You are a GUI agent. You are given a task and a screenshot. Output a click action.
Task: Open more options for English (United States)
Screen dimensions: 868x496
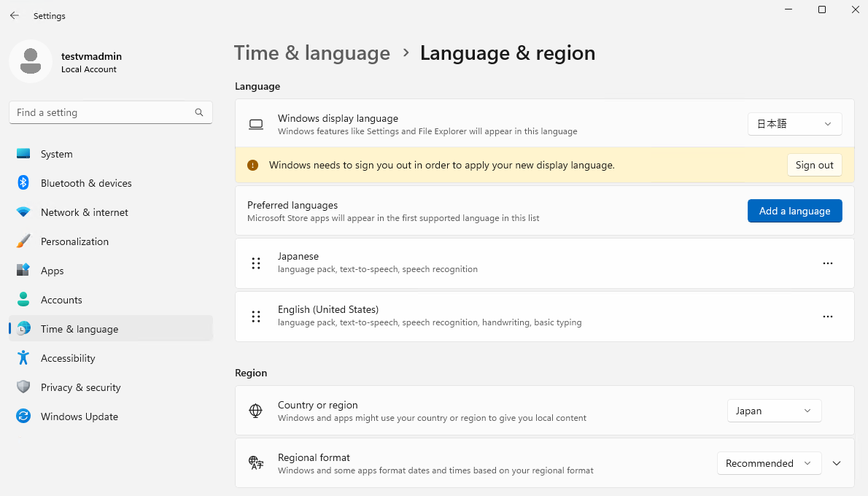pyautogui.click(x=828, y=316)
